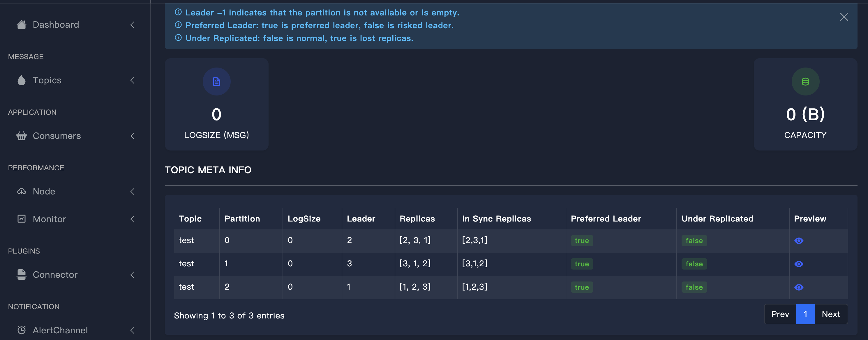This screenshot has width=868, height=340.
Task: Go to the Next page
Action: pos(831,314)
